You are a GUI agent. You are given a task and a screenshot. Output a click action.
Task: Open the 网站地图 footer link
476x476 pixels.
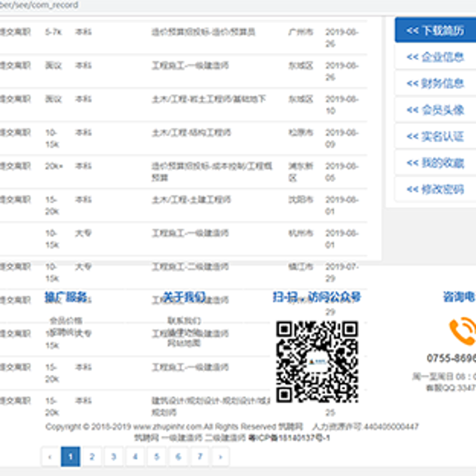click(184, 343)
